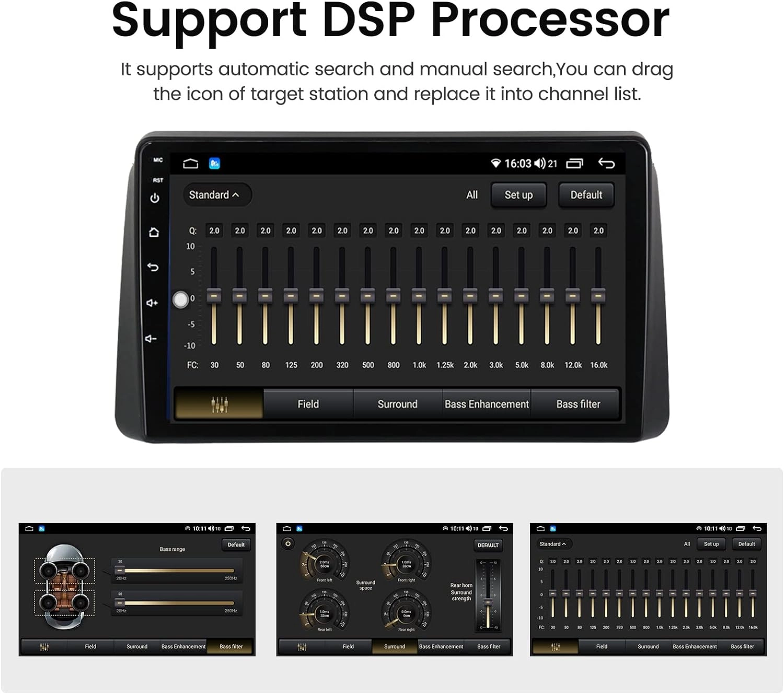Tap back arrow in the surround thumbnail

click(x=503, y=528)
